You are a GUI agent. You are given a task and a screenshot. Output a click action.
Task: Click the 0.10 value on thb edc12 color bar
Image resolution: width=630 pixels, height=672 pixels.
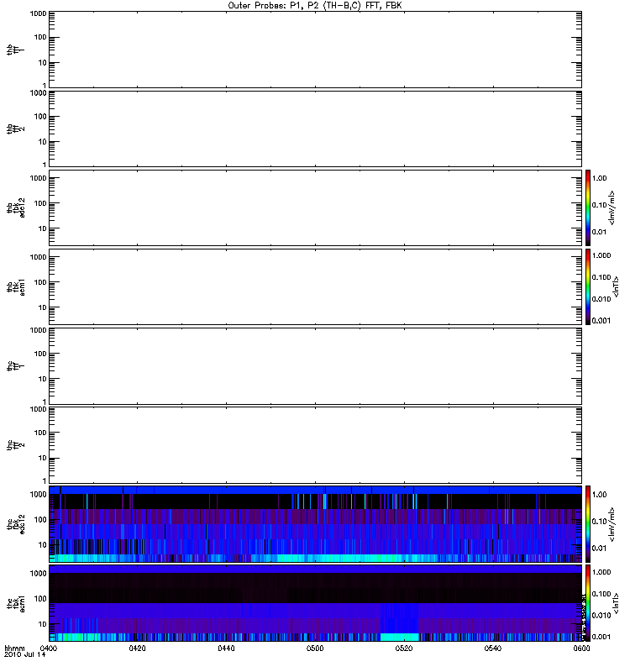[x=599, y=205]
